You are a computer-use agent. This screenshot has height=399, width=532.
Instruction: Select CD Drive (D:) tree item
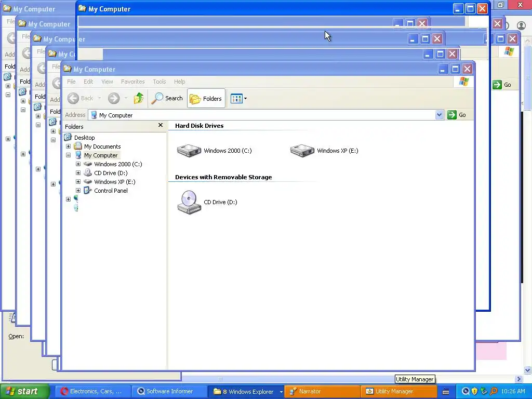tap(111, 172)
